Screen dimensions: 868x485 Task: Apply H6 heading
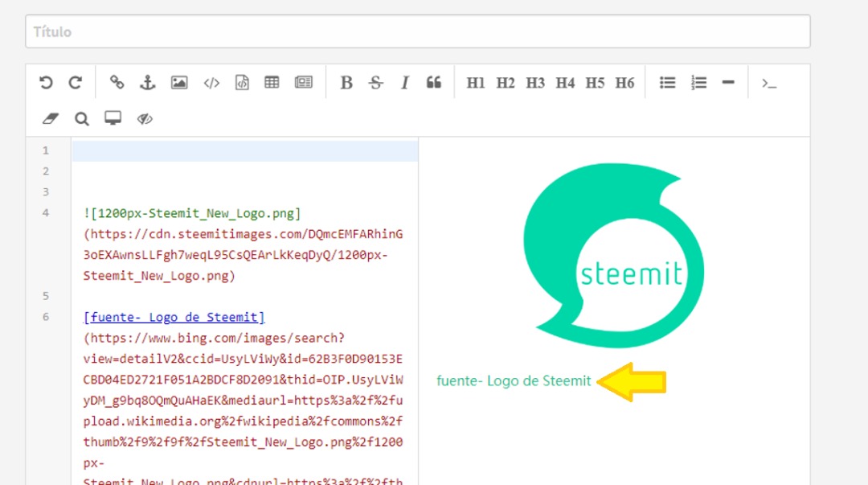(625, 83)
